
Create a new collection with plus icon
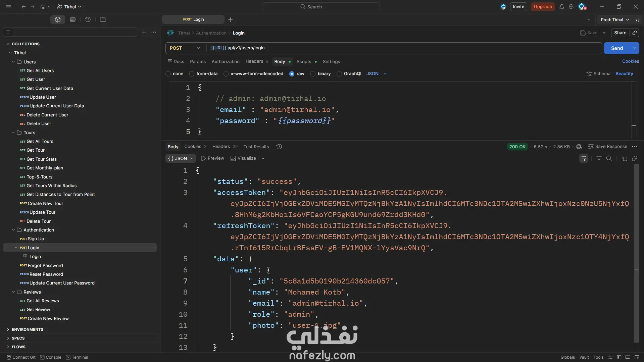pos(144,32)
